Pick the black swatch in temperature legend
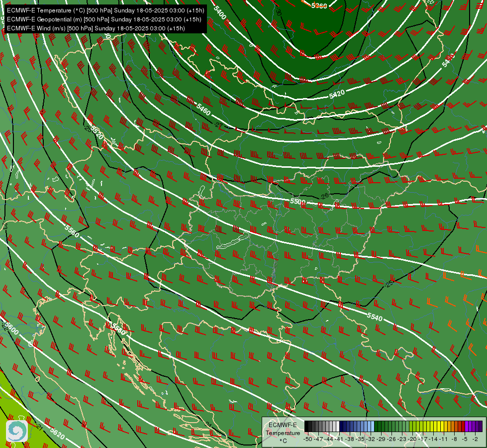487x448 pixels. pos(306,426)
